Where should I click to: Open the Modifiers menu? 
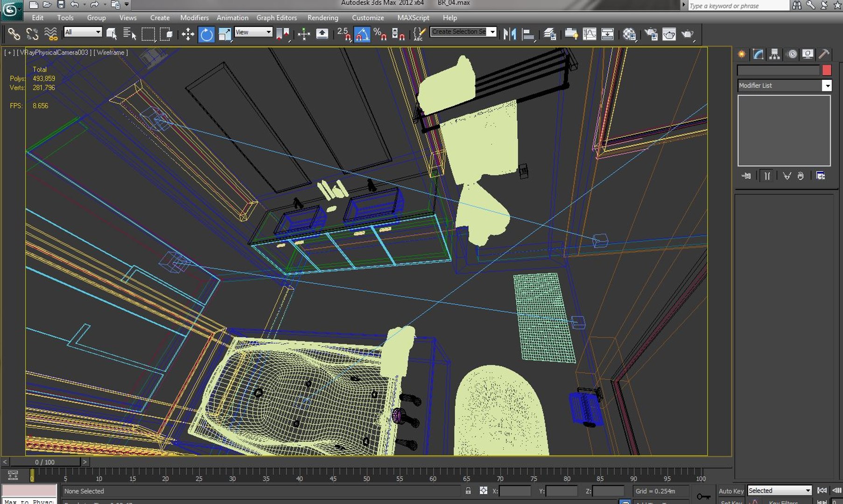click(x=194, y=18)
